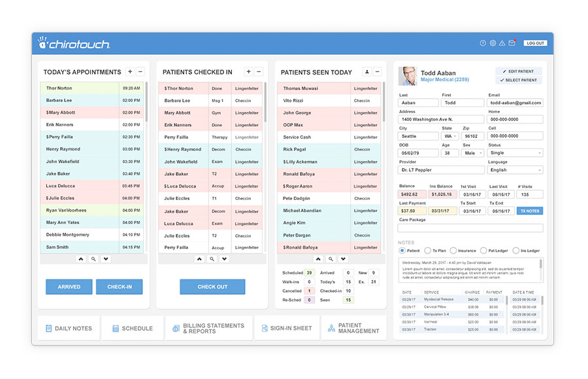Open the settings gear in header
Screen dimensions: 588x379
(493, 43)
